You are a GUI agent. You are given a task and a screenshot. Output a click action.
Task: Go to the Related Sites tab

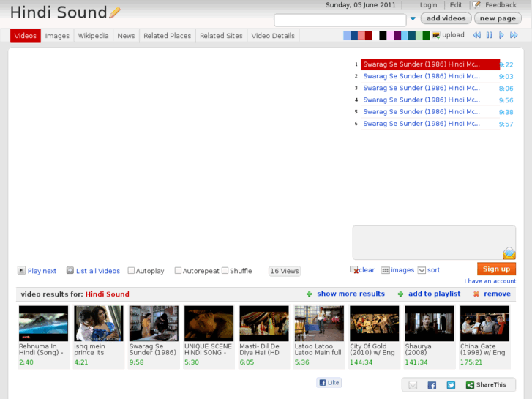221,36
